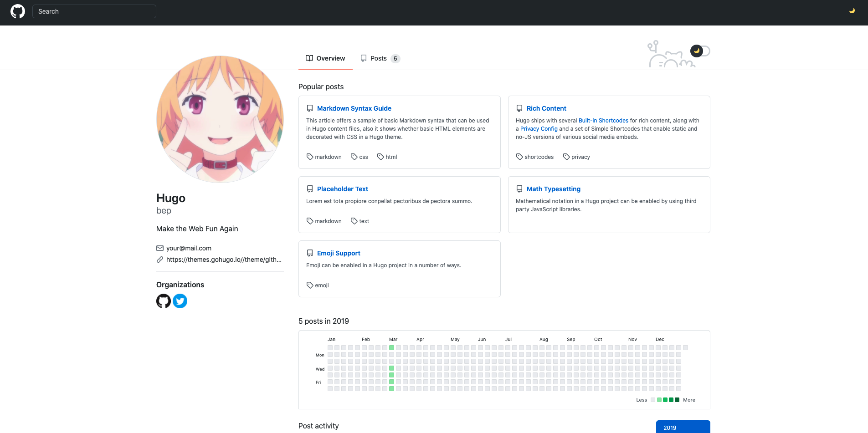The width and height of the screenshot is (868, 433).
Task: Open the Rich Content post
Action: [x=546, y=108]
